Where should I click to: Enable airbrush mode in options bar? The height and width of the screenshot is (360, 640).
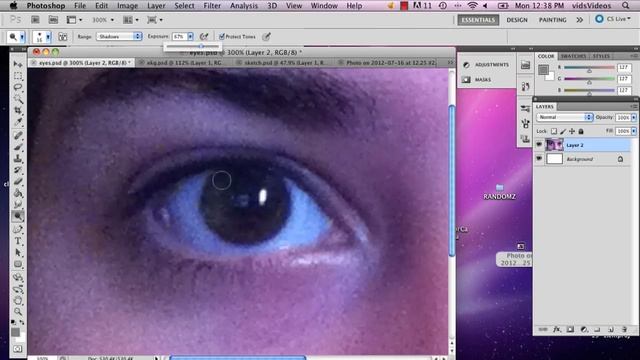coord(204,37)
